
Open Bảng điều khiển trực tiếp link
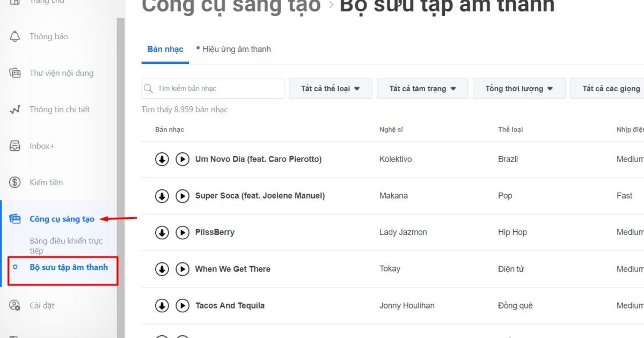(x=65, y=246)
